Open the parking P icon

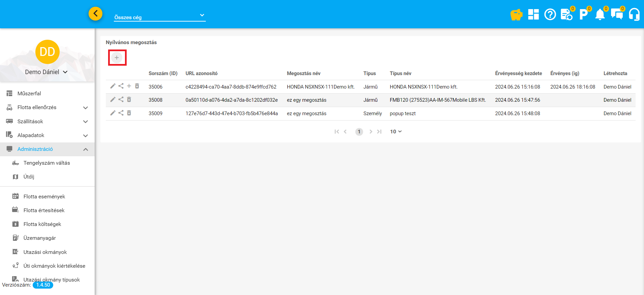pos(583,15)
